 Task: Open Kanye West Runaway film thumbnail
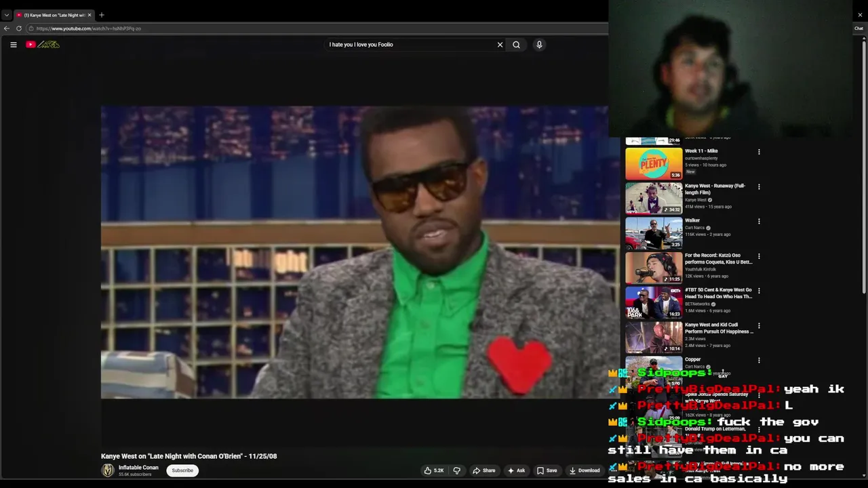coord(654,199)
